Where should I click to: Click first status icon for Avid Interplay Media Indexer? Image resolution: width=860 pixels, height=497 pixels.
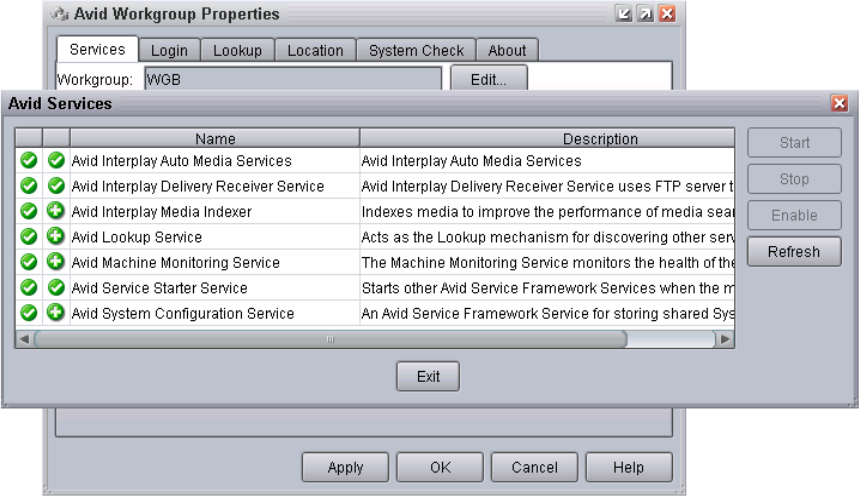click(x=29, y=211)
